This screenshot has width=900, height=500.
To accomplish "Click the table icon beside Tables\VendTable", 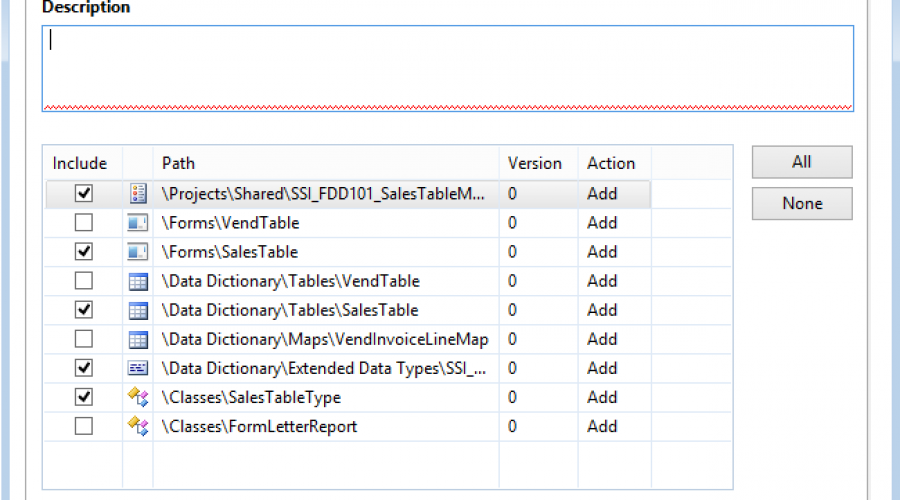I will 138,281.
